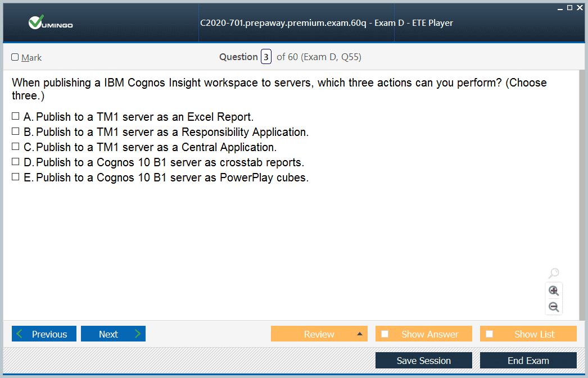This screenshot has height=378, width=588.
Task: Select answer A, Excel Report option
Action: (x=16, y=117)
